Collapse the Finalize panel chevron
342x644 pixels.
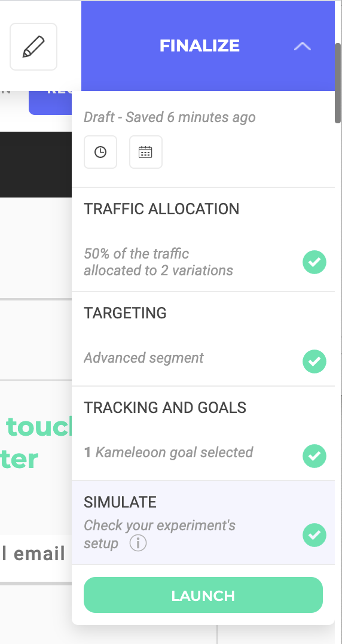pyautogui.click(x=303, y=46)
